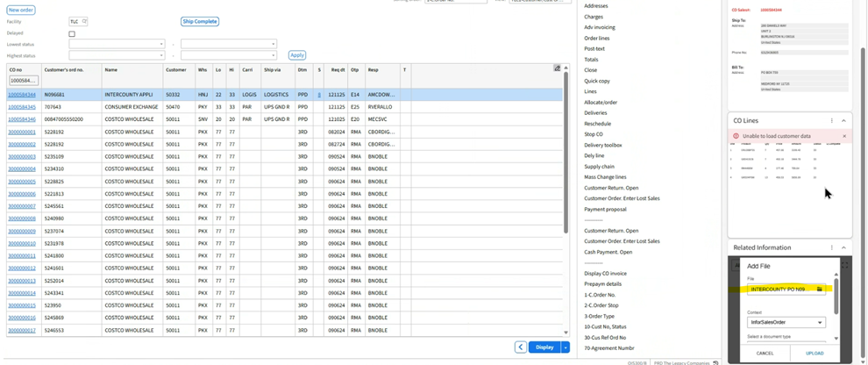Select Display CO invoice option
The image size is (868, 365).
coord(606,274)
